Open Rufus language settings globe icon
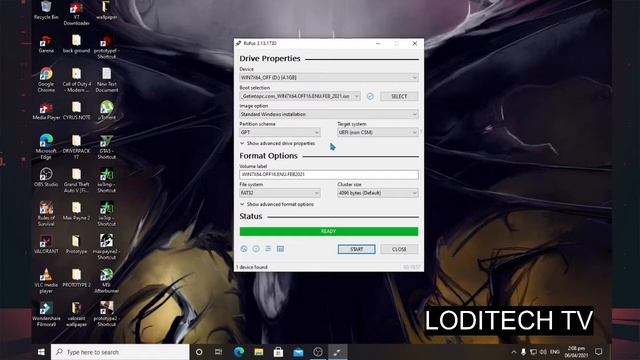 point(244,249)
